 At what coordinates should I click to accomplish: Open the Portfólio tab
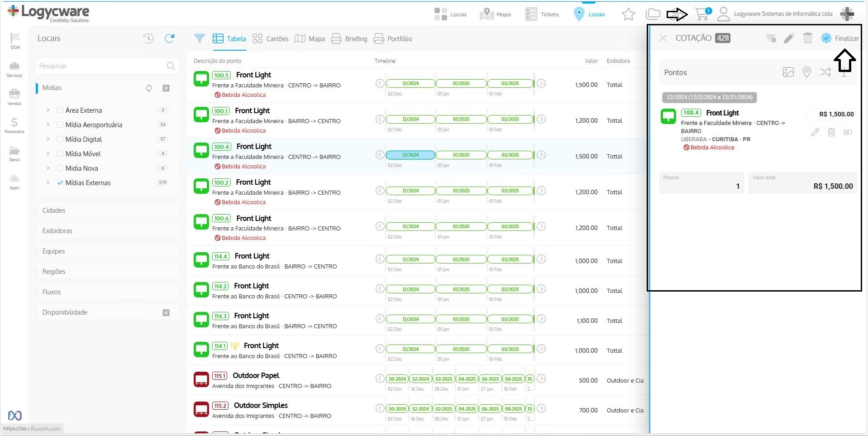pyautogui.click(x=393, y=39)
